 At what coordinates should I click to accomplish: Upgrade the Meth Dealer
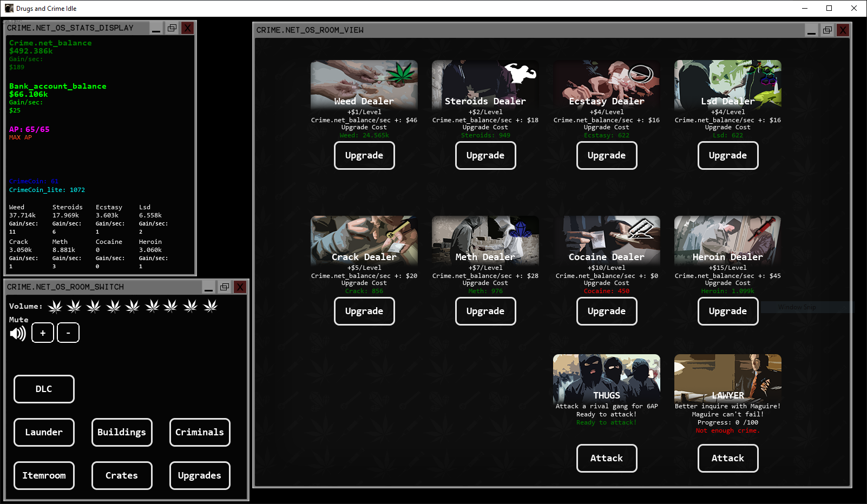pyautogui.click(x=485, y=311)
